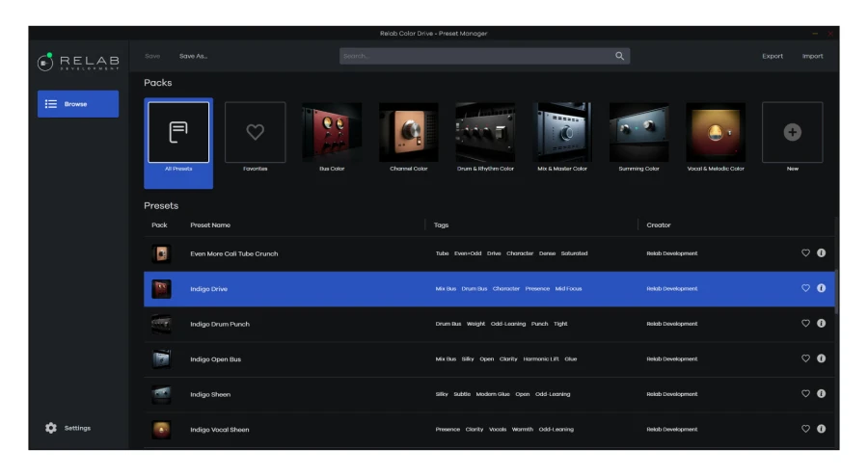Select the Indigo Vocal Sheen preset name
The image size is (868, 476).
click(219, 430)
